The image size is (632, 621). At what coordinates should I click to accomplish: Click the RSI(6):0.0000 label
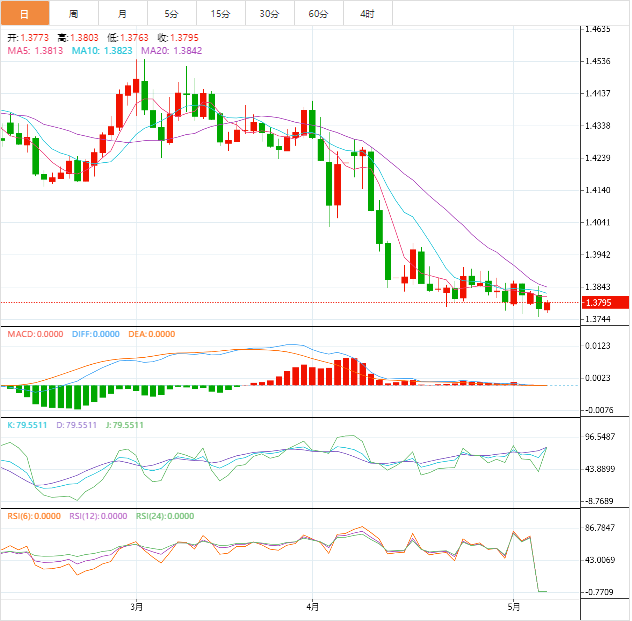[34, 516]
